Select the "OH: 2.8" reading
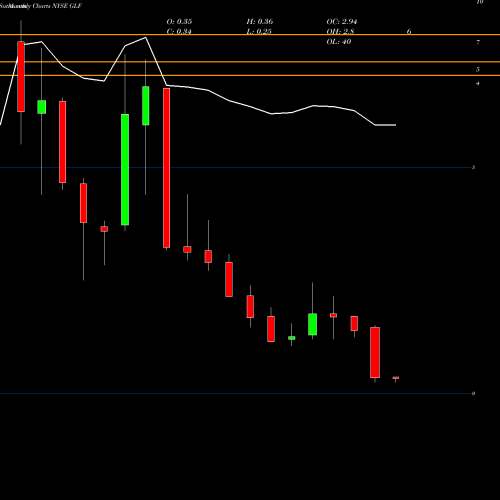 340,32
